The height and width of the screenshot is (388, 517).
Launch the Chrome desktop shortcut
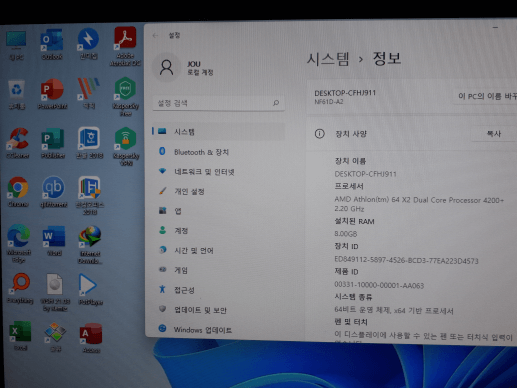coord(18,192)
